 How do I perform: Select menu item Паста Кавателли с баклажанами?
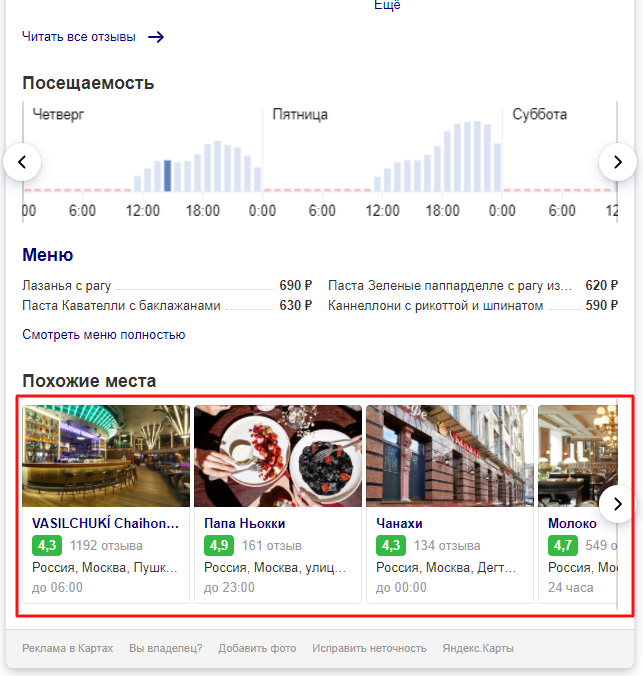pos(121,306)
